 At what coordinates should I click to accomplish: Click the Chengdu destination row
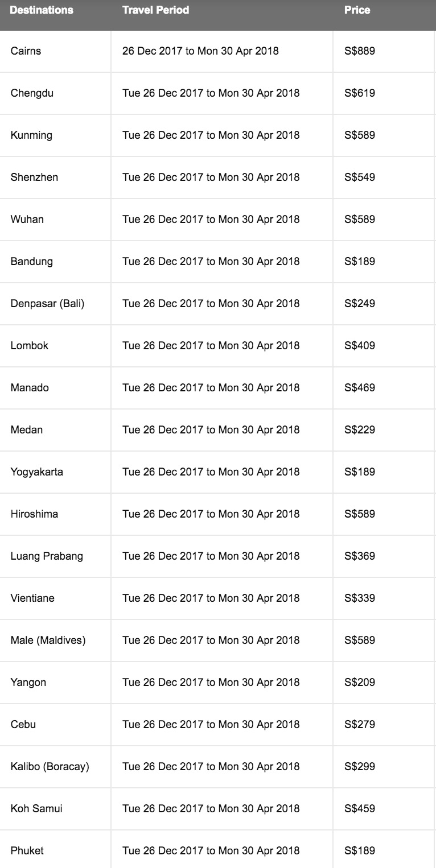click(32, 93)
